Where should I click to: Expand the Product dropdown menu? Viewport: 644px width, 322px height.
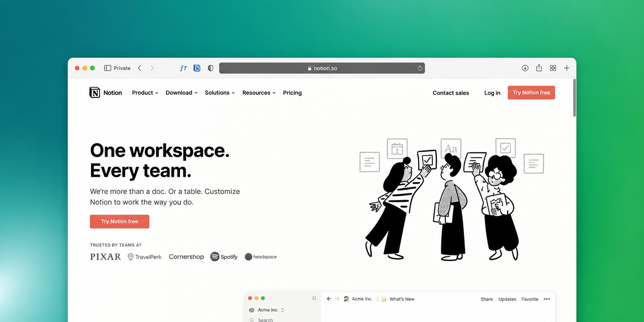pos(145,93)
